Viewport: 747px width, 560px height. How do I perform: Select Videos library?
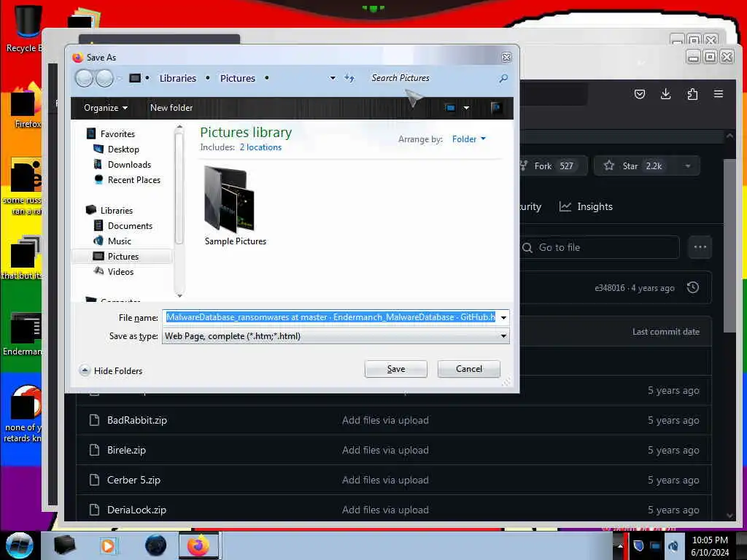tap(120, 271)
